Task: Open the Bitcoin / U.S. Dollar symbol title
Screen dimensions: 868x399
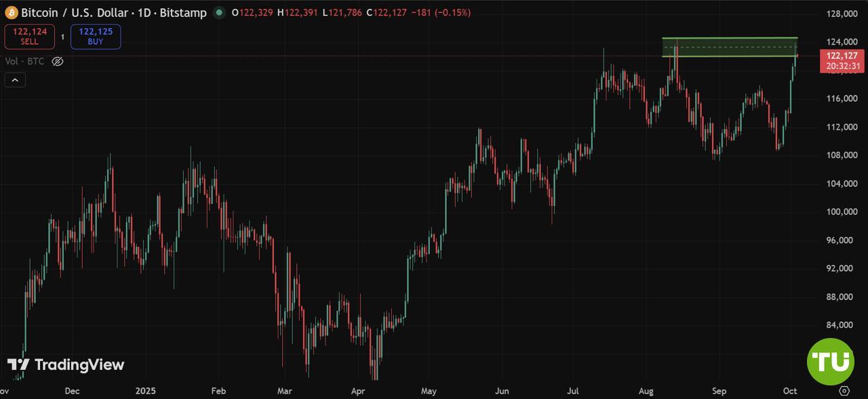Action: 114,13
